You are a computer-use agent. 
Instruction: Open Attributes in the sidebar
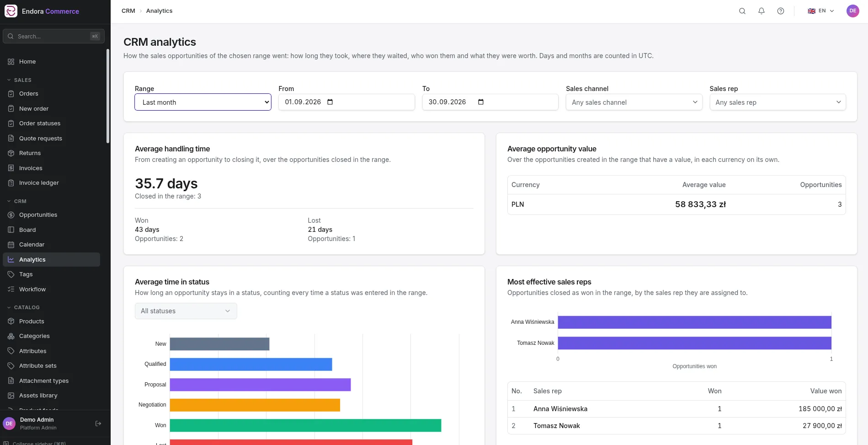(x=51, y=351)
